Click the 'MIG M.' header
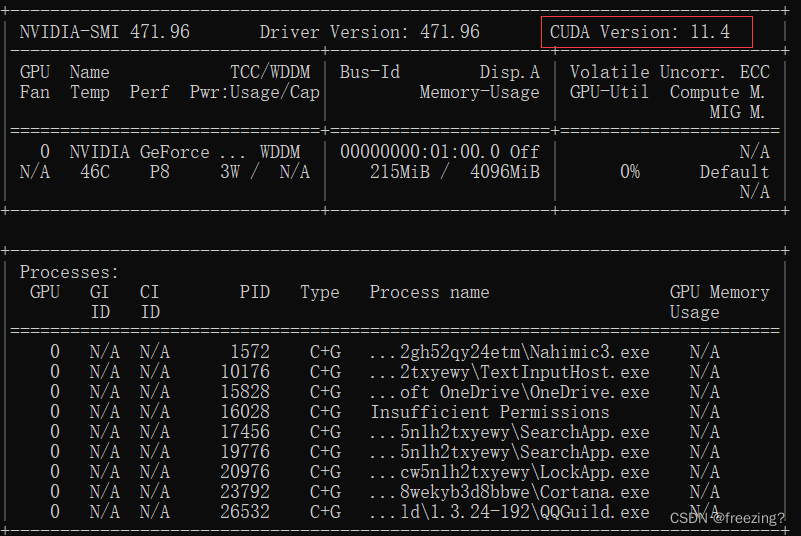 click(737, 112)
